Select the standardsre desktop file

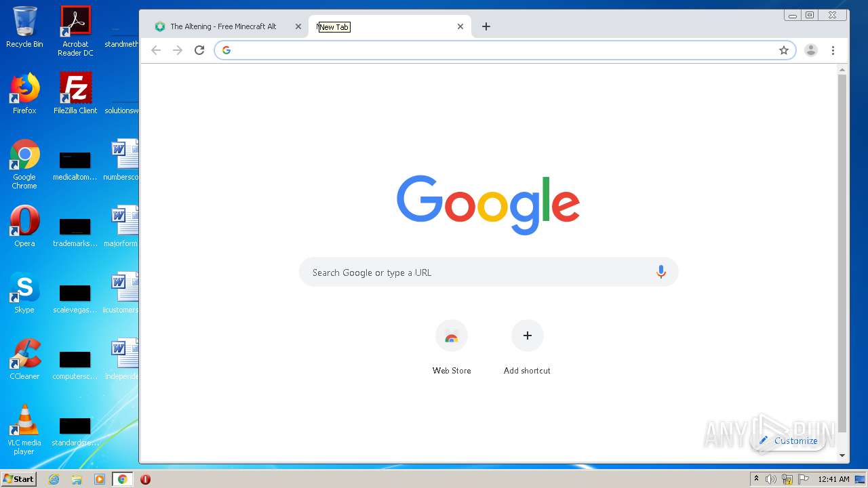tap(75, 432)
